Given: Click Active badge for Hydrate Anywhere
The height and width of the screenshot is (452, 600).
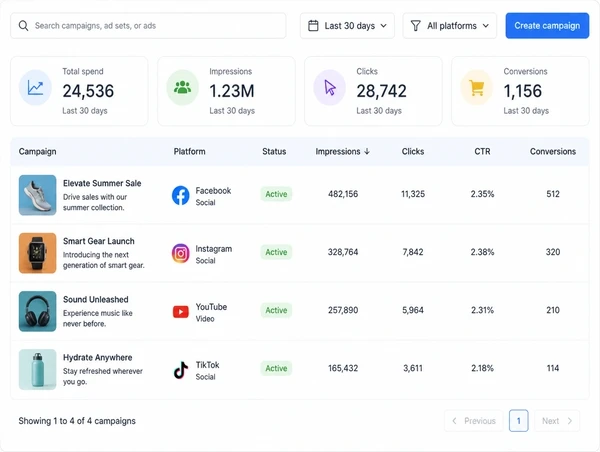Looking at the screenshot, I should 276,368.
